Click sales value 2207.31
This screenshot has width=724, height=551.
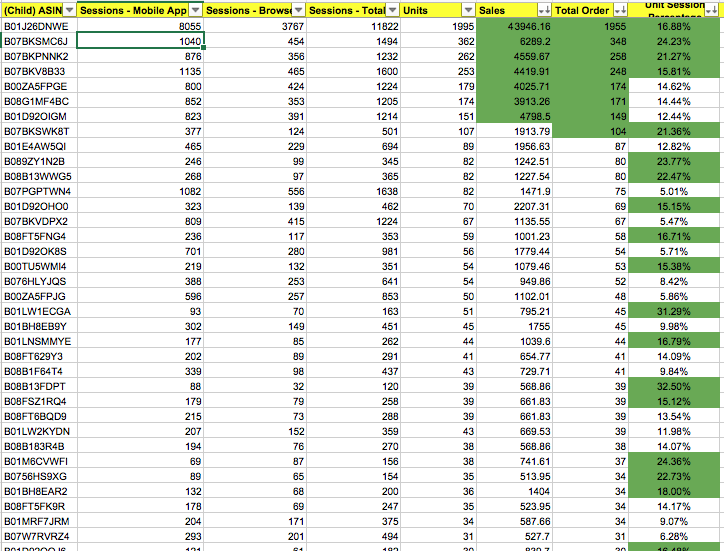(x=514, y=206)
